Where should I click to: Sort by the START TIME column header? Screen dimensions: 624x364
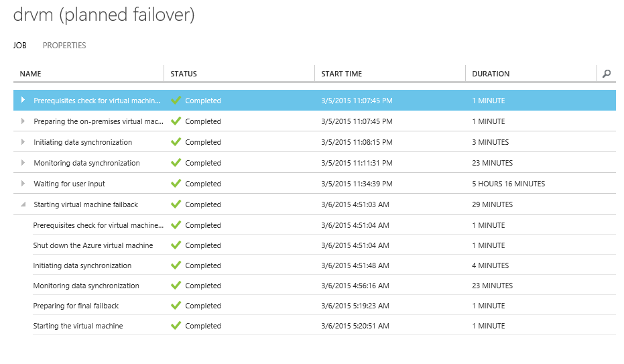click(341, 74)
